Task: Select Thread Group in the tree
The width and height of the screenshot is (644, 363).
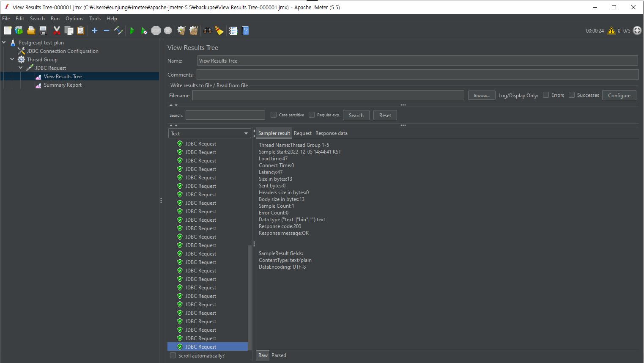Action: (x=42, y=60)
